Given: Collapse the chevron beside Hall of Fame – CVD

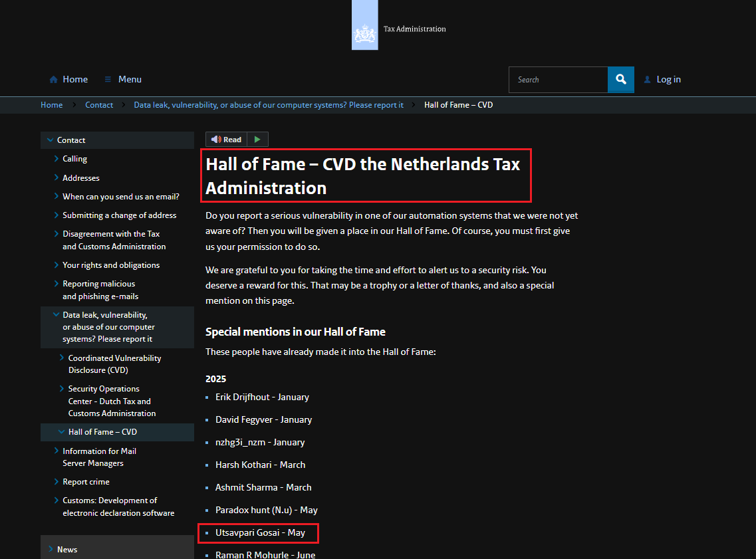Looking at the screenshot, I should tap(62, 432).
